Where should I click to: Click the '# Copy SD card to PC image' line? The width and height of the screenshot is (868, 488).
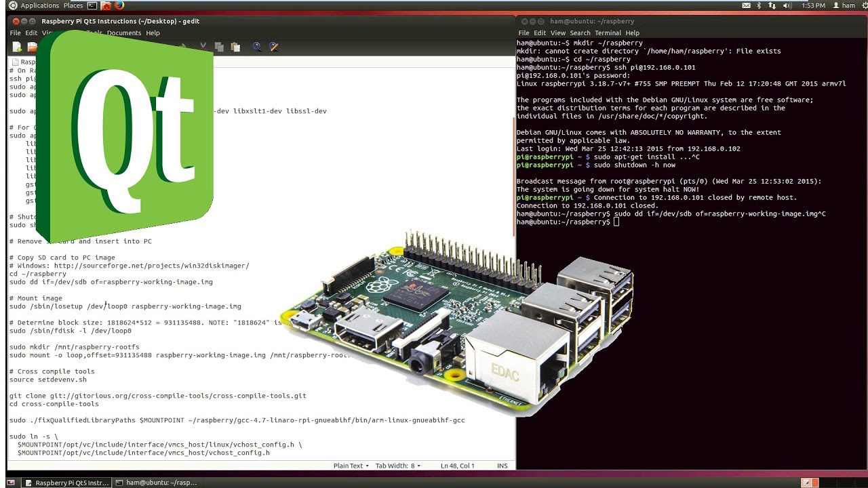(x=62, y=258)
